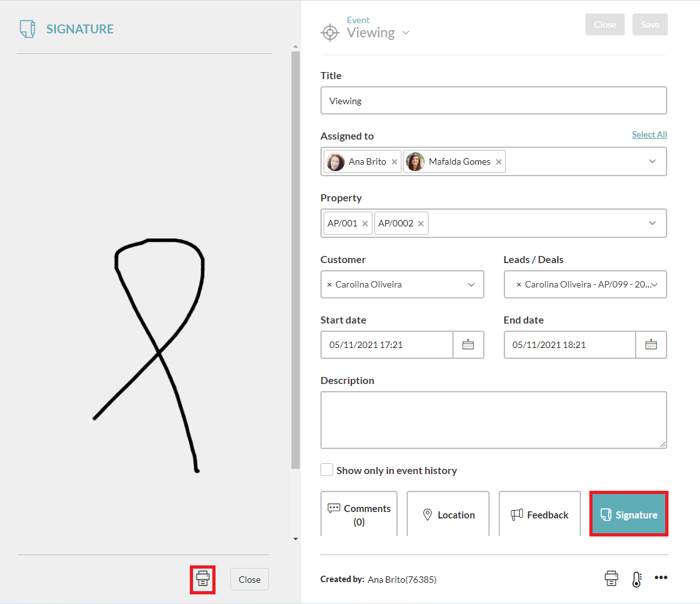Click Ana Brito's avatar
The image size is (700, 604).
(335, 161)
